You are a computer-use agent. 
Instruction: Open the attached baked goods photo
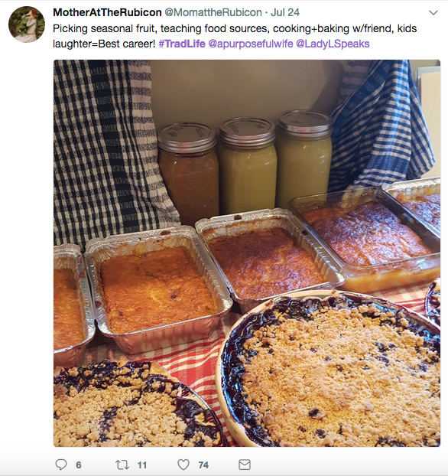[x=247, y=253]
